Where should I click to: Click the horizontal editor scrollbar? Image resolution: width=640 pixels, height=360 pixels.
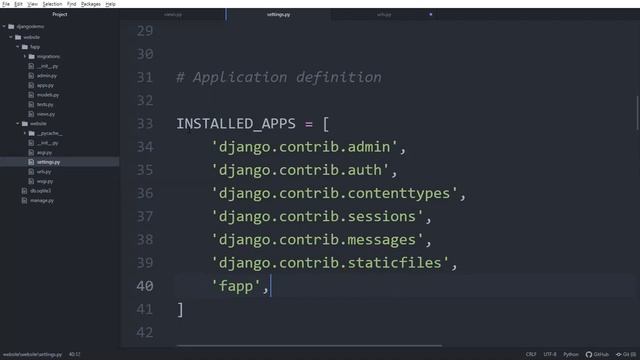pos(309,346)
